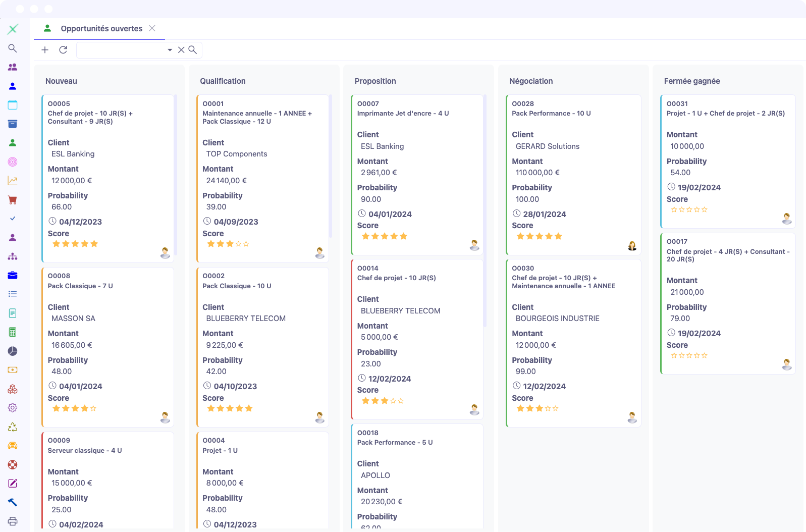Expand the search filter dropdown arrow
Viewport: 806px width, 532px height.
click(x=170, y=50)
